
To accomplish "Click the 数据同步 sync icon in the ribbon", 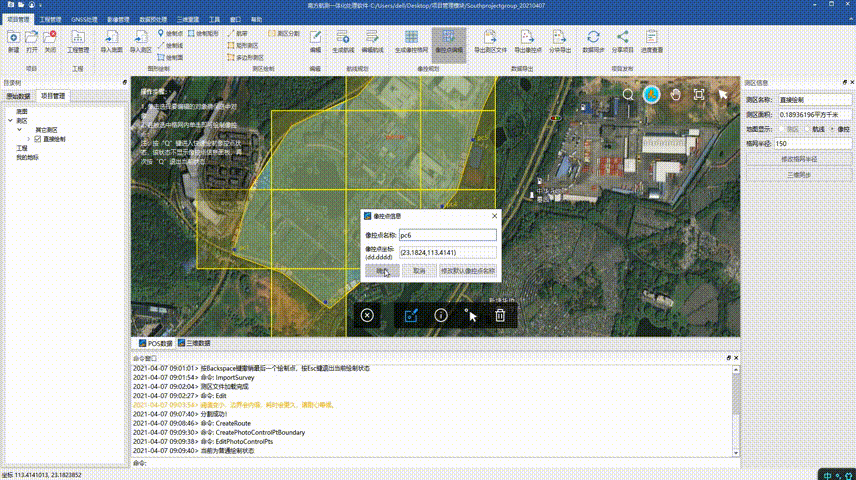I will tap(593, 38).
